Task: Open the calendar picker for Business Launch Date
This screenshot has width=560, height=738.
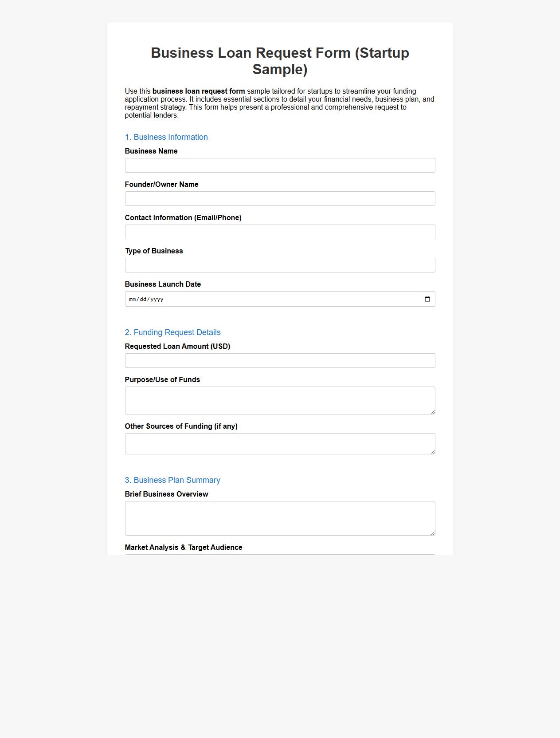Action: (x=427, y=299)
